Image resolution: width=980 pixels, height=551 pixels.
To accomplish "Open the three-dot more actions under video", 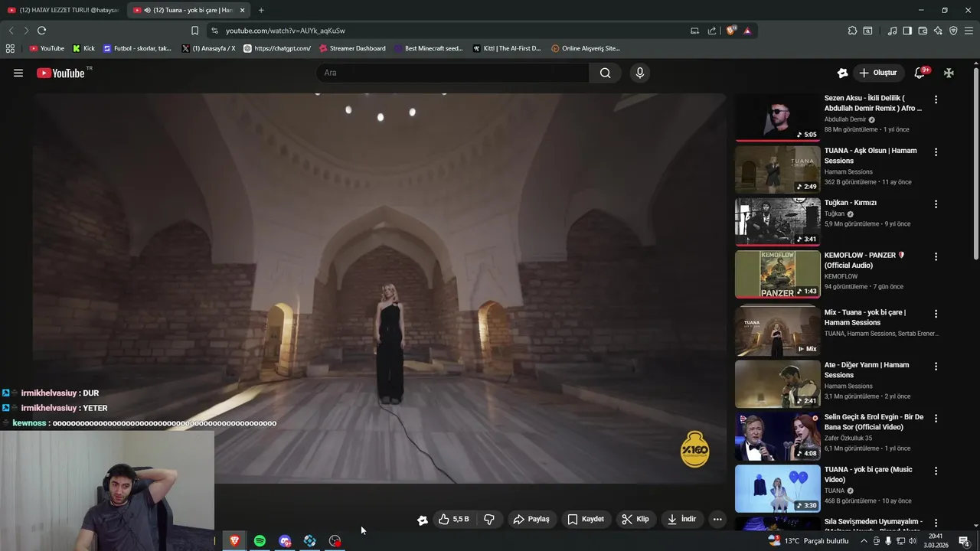I will [717, 519].
